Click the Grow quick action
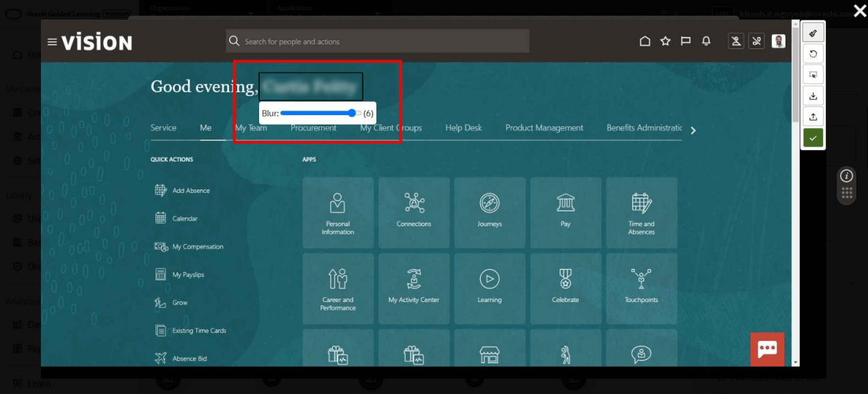The image size is (868, 394). coord(171,302)
